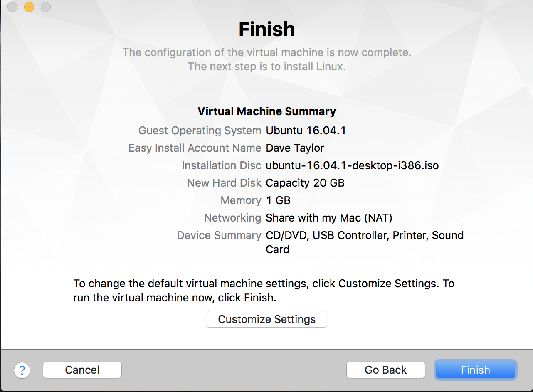Click the Guest Operating System label

click(200, 131)
